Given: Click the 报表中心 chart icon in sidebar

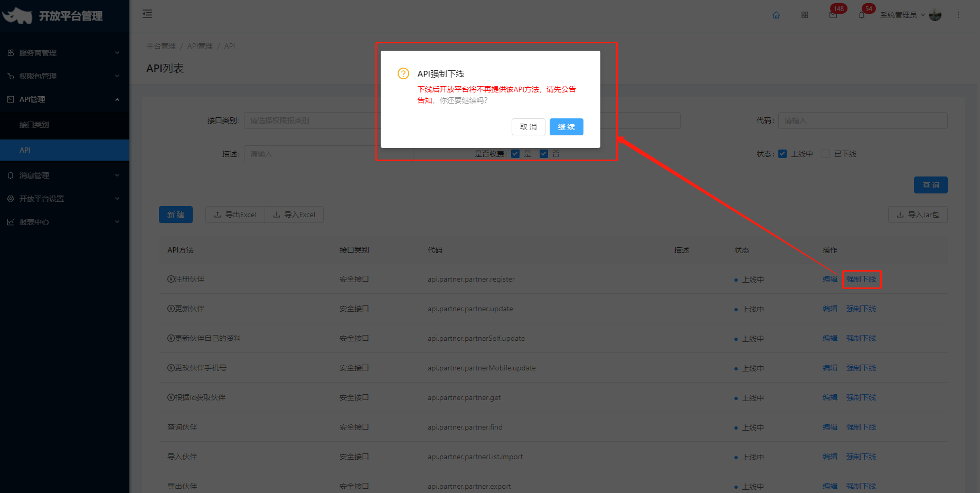Looking at the screenshot, I should point(11,222).
